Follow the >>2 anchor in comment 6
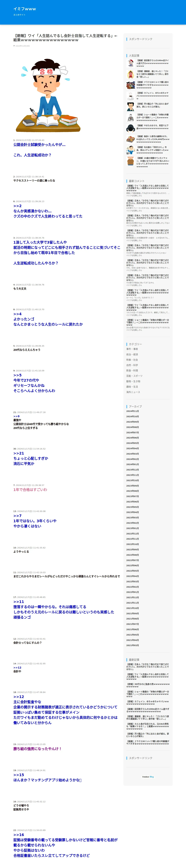Image resolution: width=186 pixels, height=868 pixels. click(x=17, y=206)
